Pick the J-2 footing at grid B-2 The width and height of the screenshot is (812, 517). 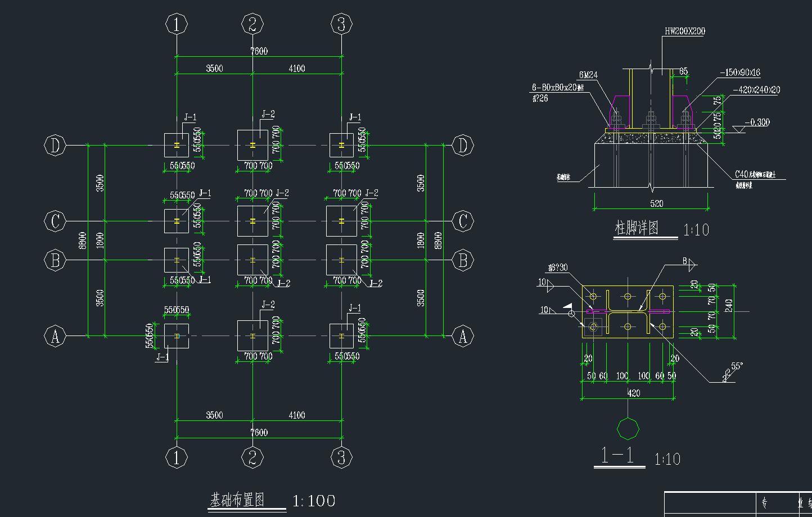(x=252, y=260)
